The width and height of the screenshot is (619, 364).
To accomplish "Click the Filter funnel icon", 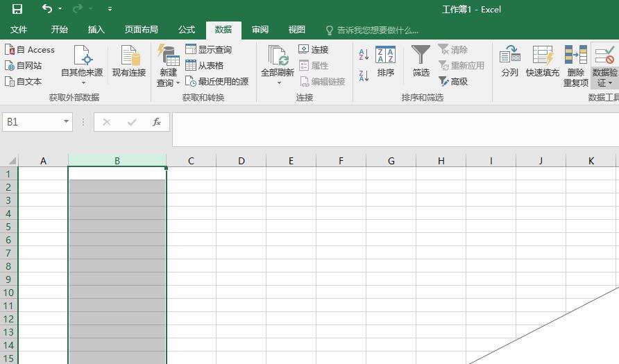I will point(421,55).
